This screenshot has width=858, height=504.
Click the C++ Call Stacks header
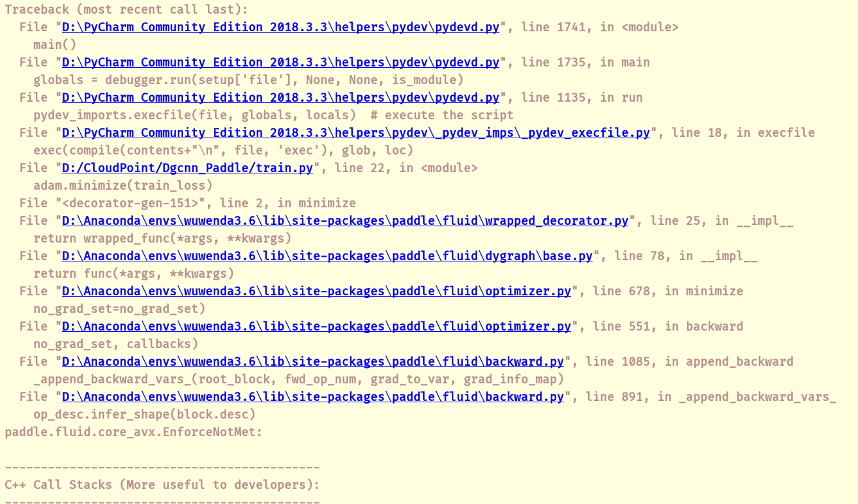(160, 484)
